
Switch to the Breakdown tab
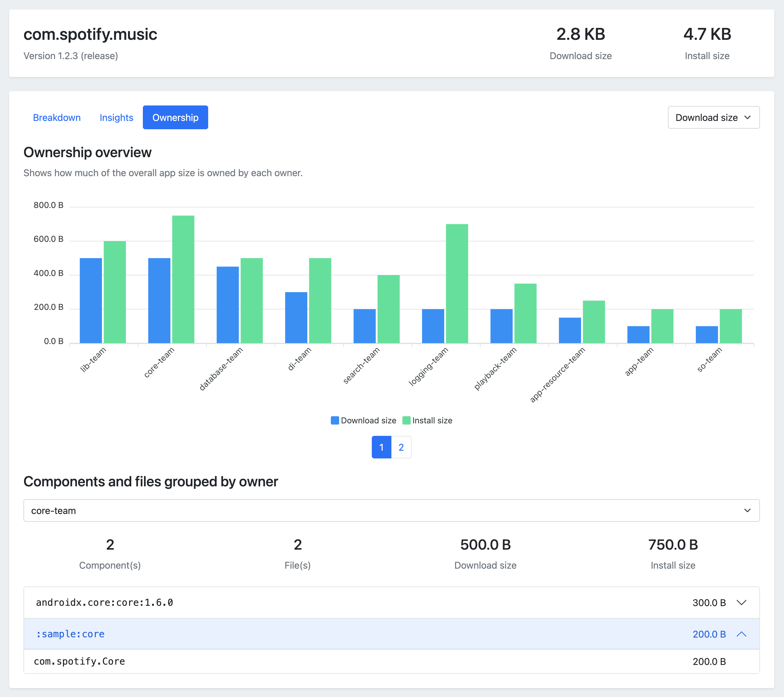click(57, 118)
